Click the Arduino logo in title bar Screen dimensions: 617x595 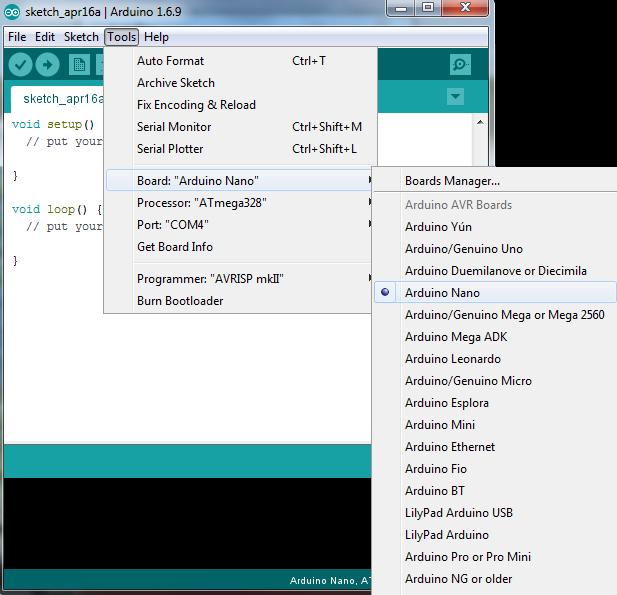[12, 12]
